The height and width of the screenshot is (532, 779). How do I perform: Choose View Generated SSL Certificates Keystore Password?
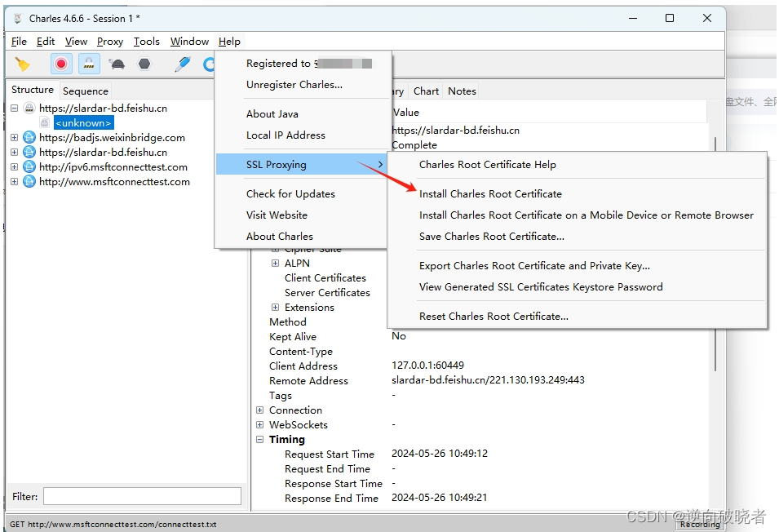(578, 287)
